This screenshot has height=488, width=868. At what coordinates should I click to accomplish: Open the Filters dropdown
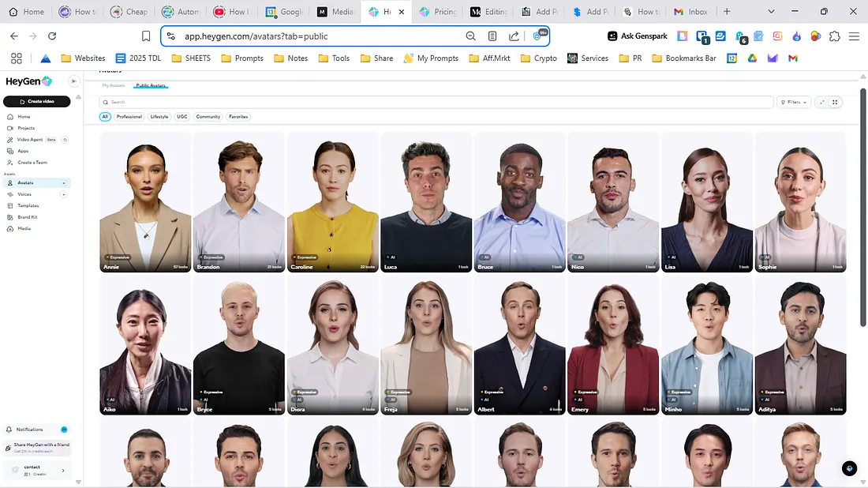[x=794, y=102]
